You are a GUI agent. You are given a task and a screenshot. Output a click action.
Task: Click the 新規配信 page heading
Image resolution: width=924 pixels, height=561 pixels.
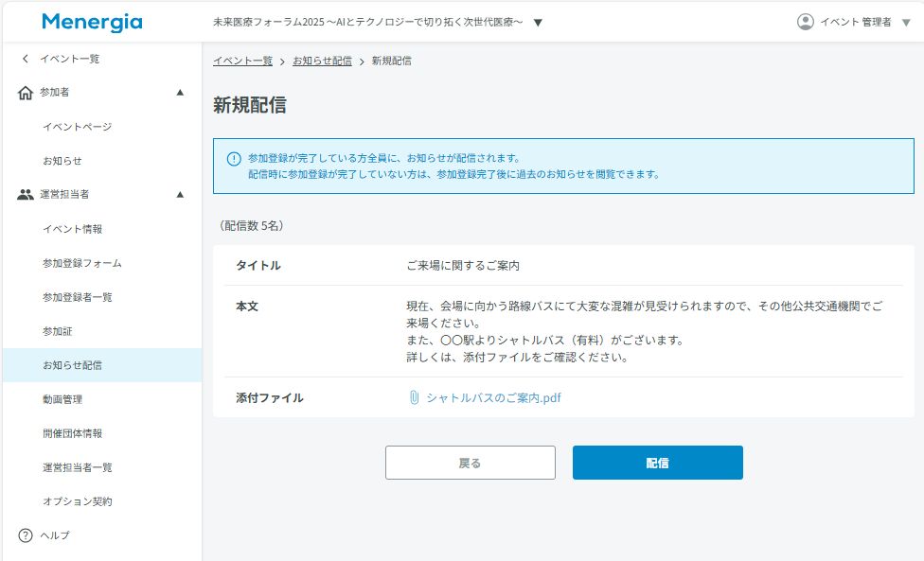(x=249, y=105)
